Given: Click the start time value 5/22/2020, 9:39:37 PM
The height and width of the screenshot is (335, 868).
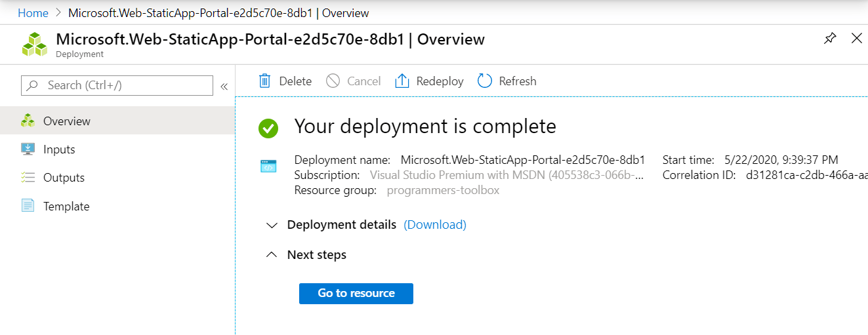Looking at the screenshot, I should click(781, 159).
